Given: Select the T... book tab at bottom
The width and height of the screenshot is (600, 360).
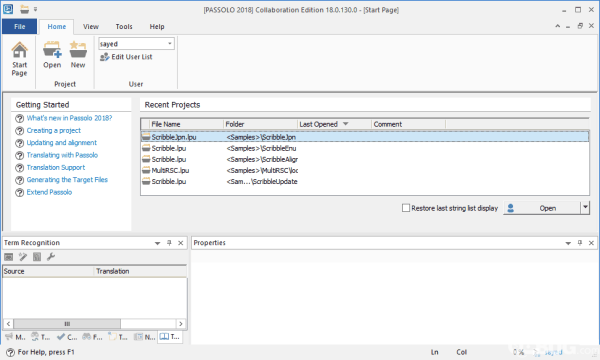Looking at the screenshot, I should tap(170, 337).
